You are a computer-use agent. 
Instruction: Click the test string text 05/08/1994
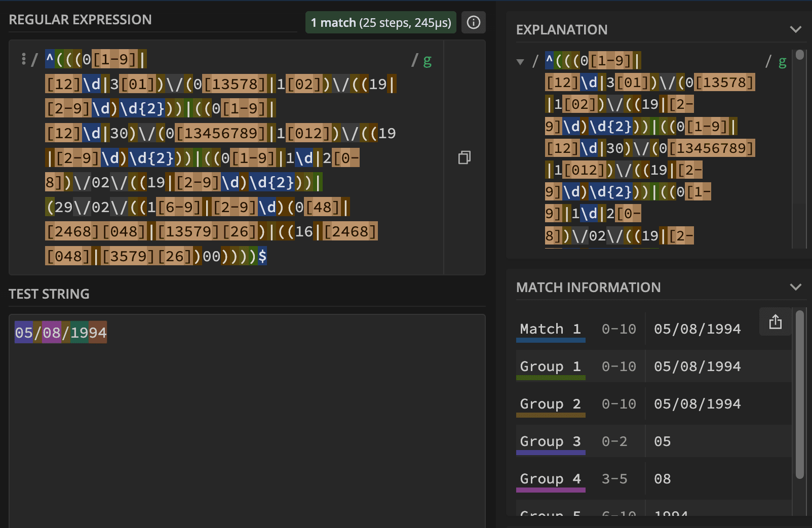click(61, 333)
